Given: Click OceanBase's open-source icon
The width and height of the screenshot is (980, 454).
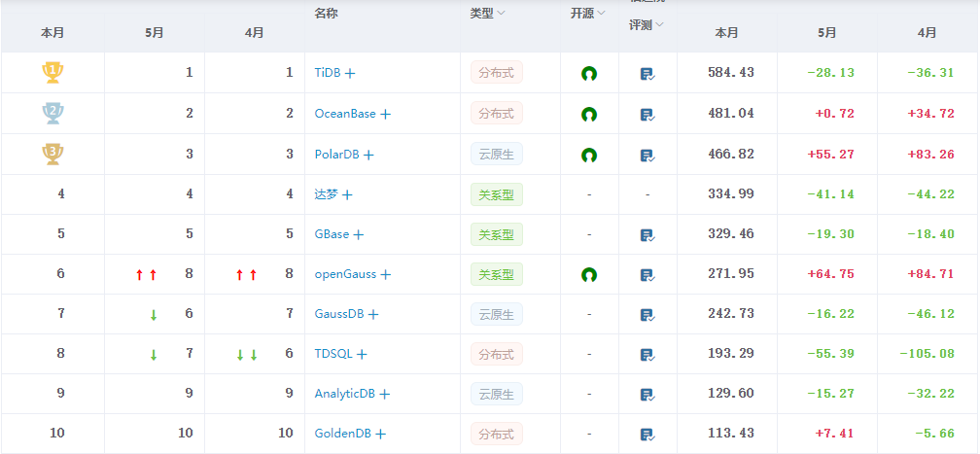Looking at the screenshot, I should coord(589,115).
